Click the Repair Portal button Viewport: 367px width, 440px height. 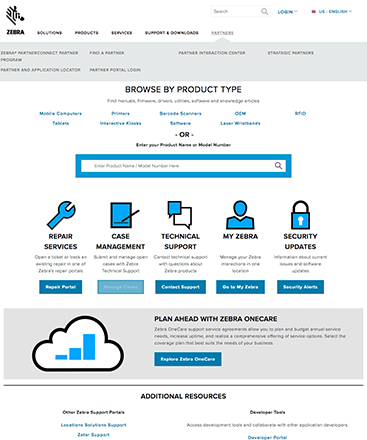(x=60, y=287)
